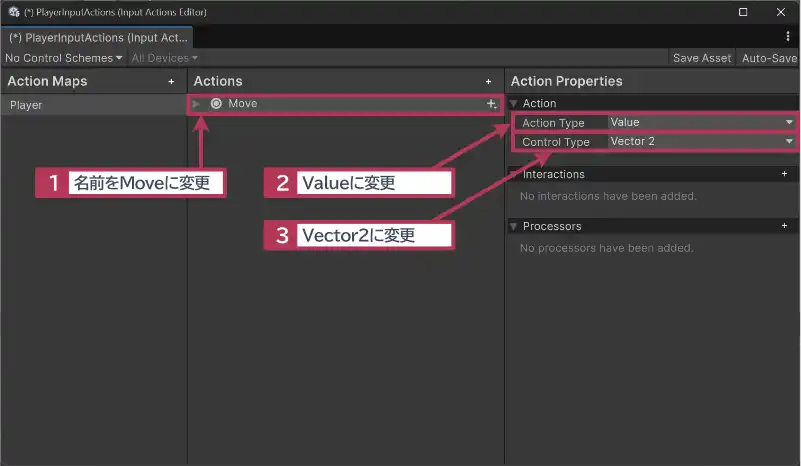Add a new action in Actions panel
The image size is (801, 466).
(488, 81)
